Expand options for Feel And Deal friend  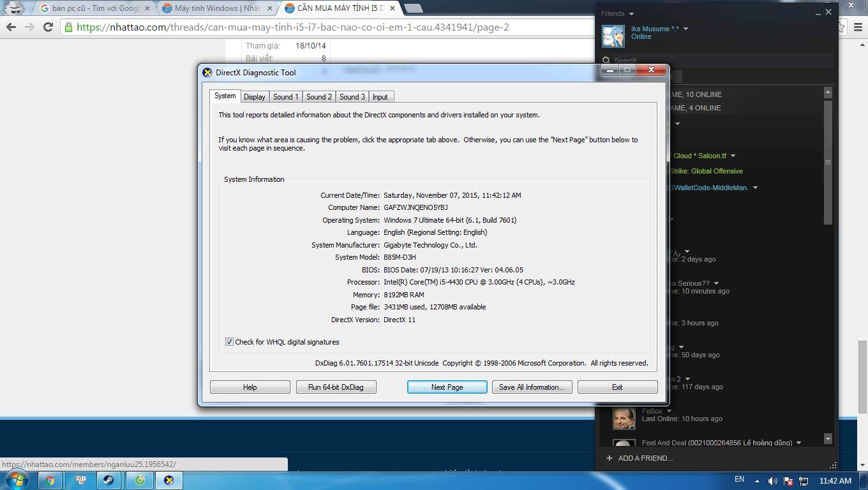coord(798,443)
